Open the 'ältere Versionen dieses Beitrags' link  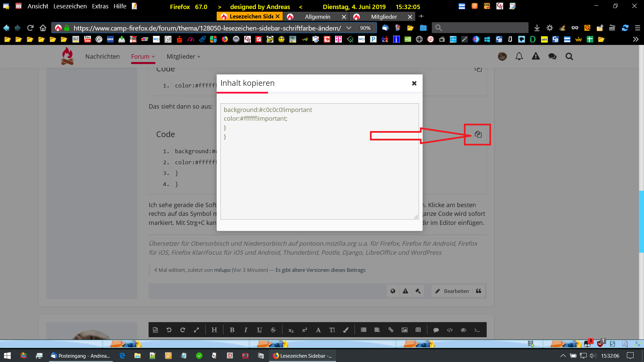[320, 270]
